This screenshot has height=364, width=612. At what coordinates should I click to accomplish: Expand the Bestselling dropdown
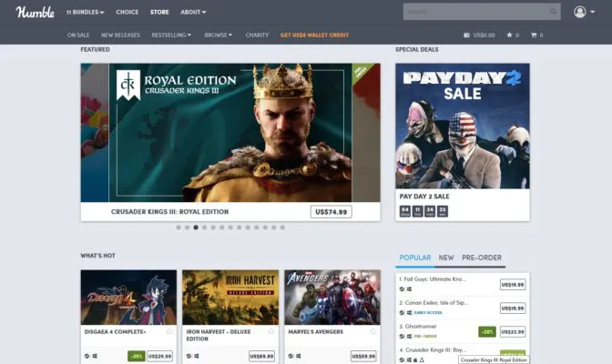(171, 35)
